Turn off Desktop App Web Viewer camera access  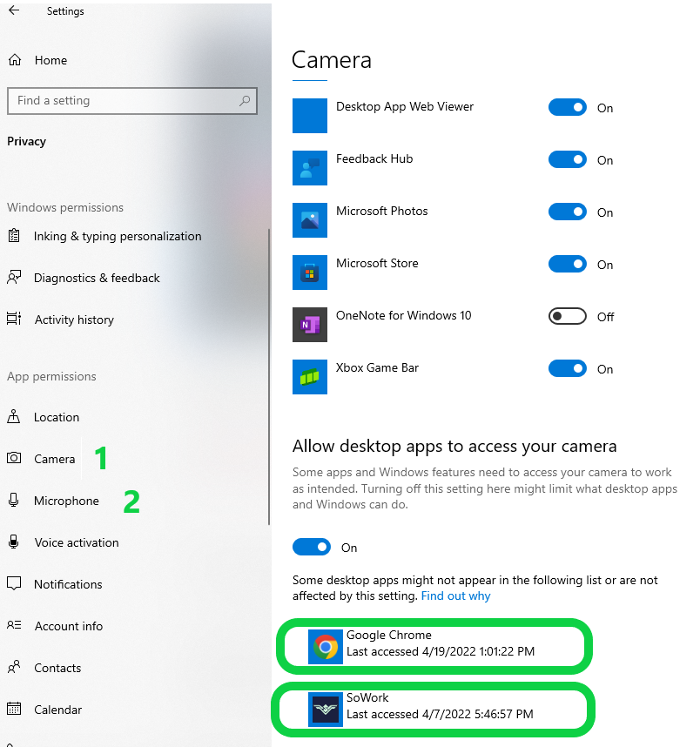point(568,107)
